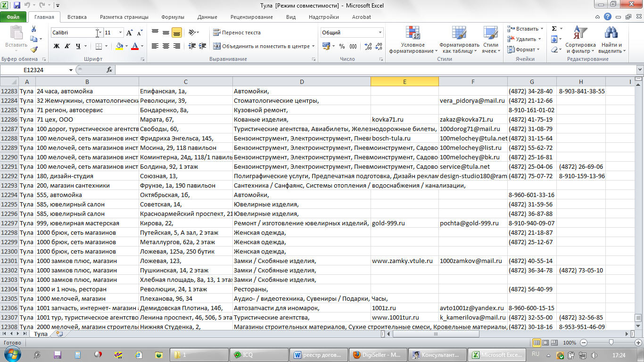Click the Save icon in quick access toolbar
The height and width of the screenshot is (362, 644).
(17, 6)
